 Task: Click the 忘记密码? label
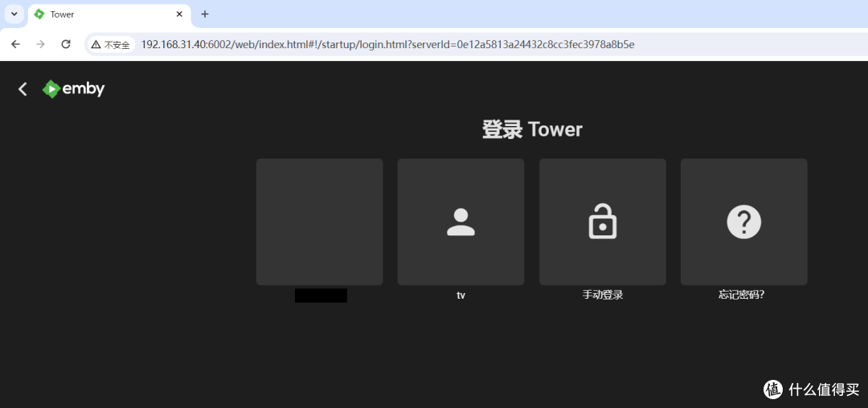(742, 296)
